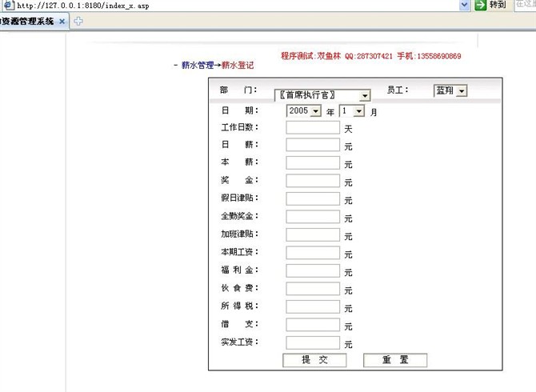Focus the 工作日数 input field
Screen dimensions: 536x392
tap(313, 127)
